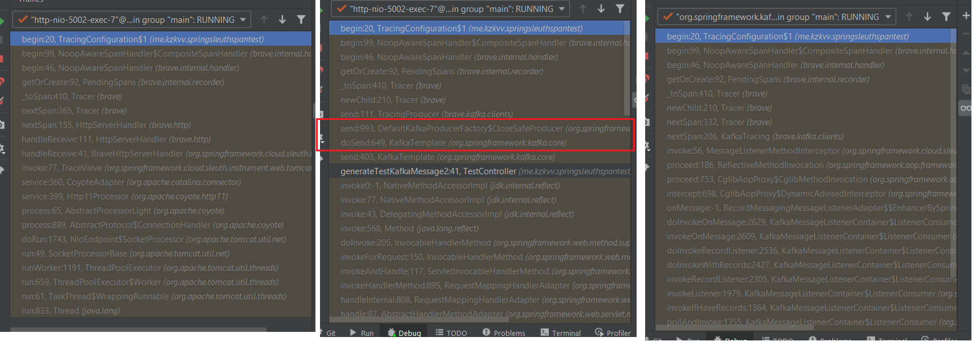Select frame doSend:649, KafkaTemplate
This screenshot has width=980, height=345.
480,143
